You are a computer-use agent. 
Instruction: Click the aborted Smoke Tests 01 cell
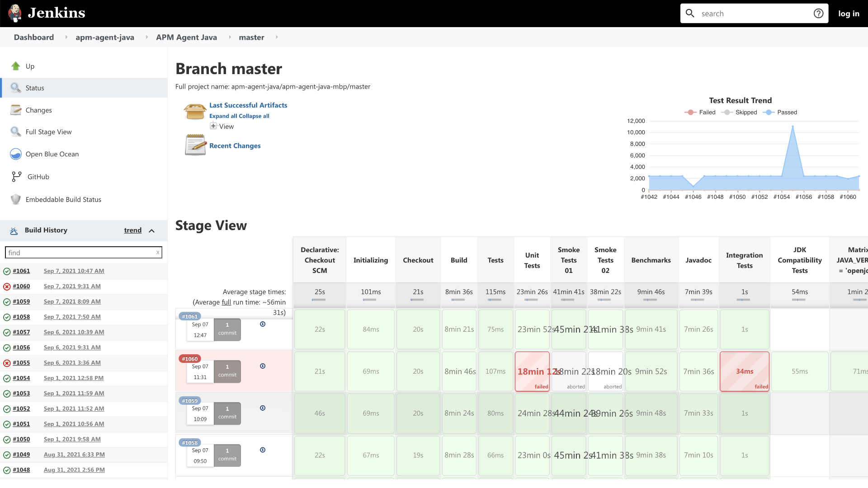click(569, 371)
